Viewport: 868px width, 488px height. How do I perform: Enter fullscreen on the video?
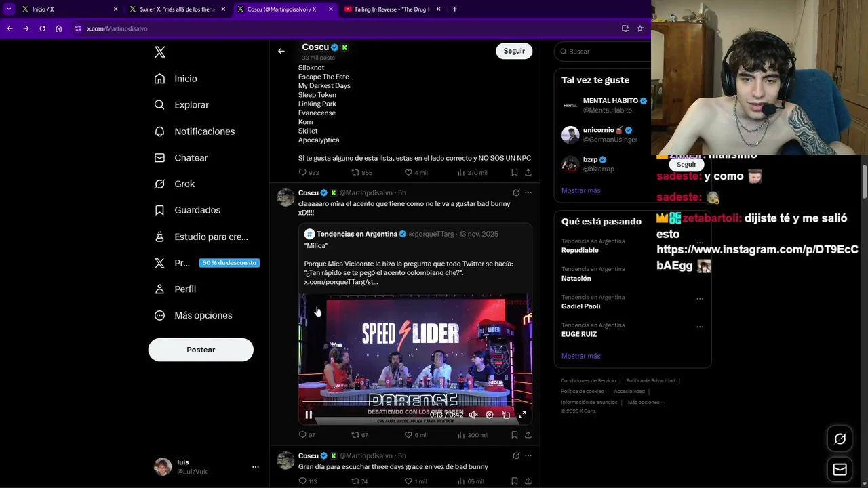coord(522,415)
